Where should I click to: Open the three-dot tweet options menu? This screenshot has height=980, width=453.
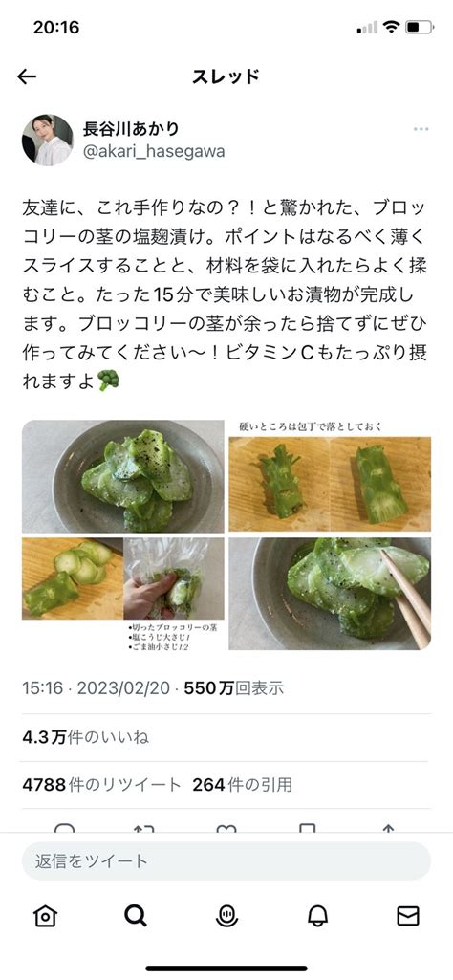coord(421,129)
